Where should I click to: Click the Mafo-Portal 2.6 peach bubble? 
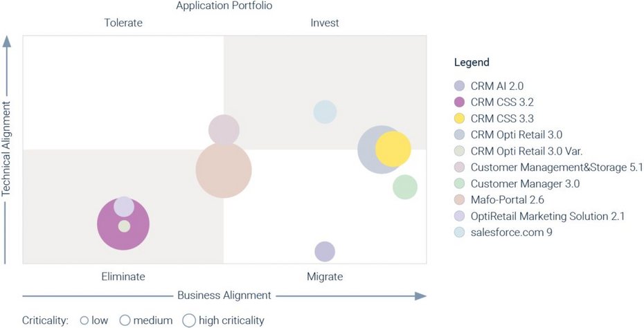click(x=224, y=170)
